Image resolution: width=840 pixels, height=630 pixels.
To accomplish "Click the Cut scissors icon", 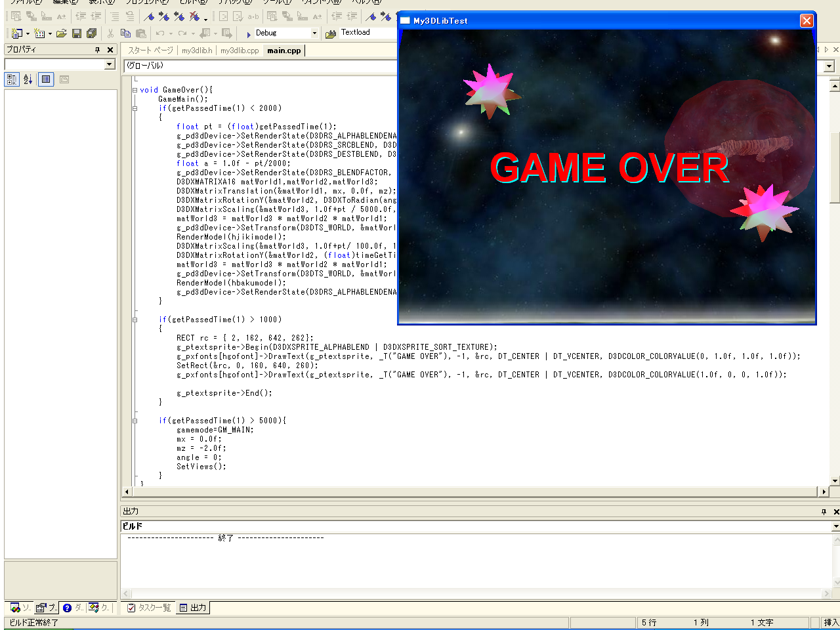I will pos(110,33).
